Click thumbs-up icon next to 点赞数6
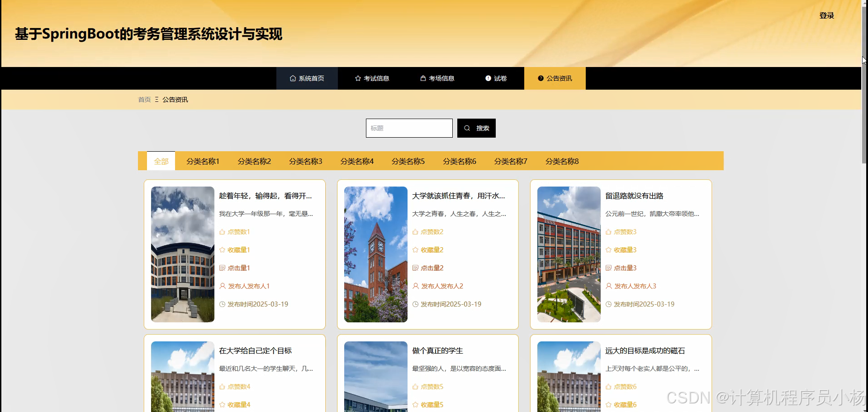Screen dimensions: 868x412 click(x=608, y=387)
